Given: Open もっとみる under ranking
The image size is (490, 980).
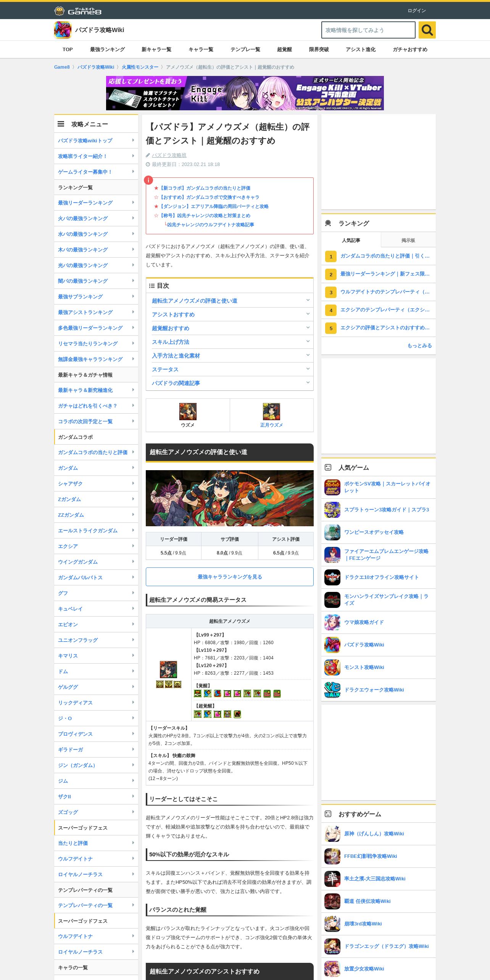Looking at the screenshot, I should click(420, 345).
